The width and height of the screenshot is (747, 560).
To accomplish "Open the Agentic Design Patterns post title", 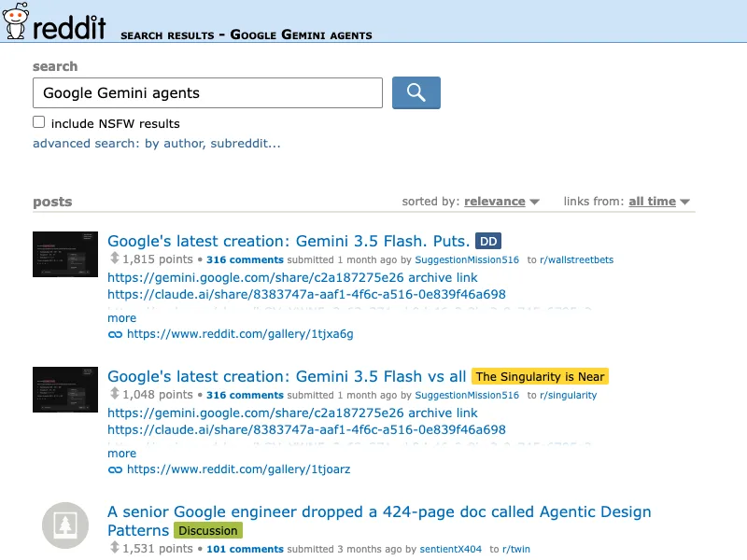I will [x=379, y=521].
